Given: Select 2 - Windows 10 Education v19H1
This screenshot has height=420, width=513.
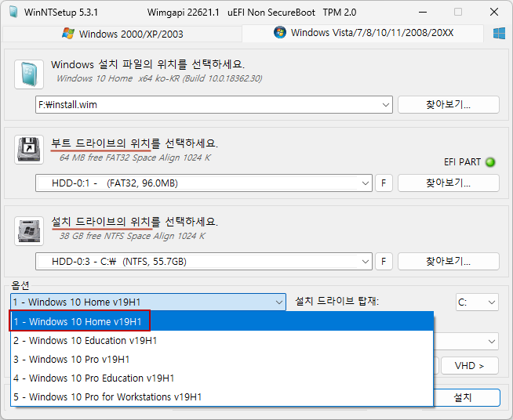Looking at the screenshot, I should 222,341.
